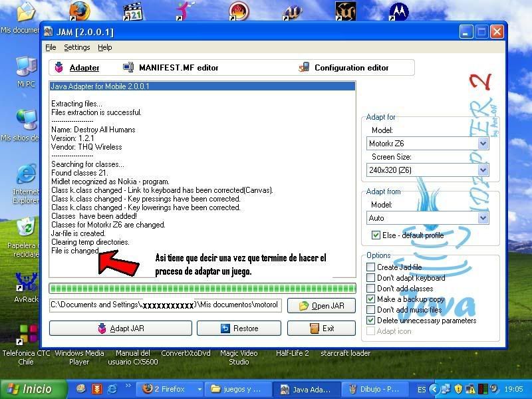The width and height of the screenshot is (532, 399).
Task: Uncheck Delete unnecessary parameters
Action: [371, 320]
